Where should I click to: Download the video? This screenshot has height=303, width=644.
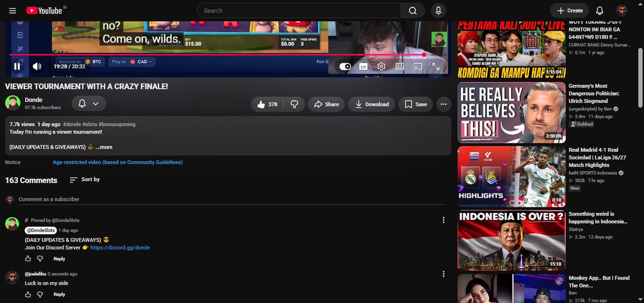pos(372,104)
